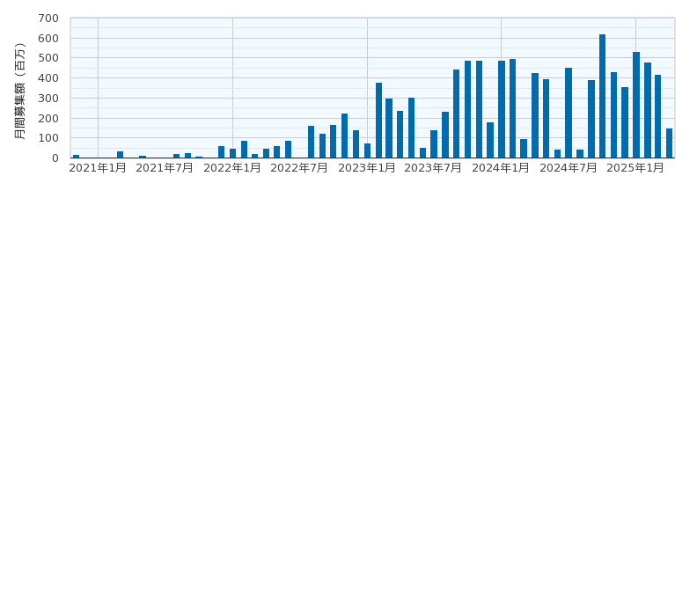Click the '700' y-axis value

48,18
